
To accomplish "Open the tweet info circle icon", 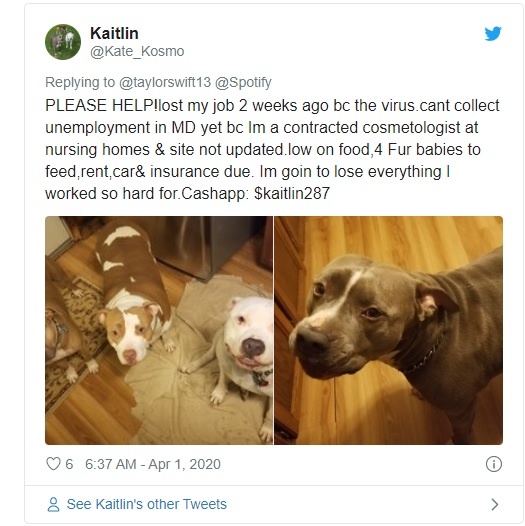I will pos(494,464).
